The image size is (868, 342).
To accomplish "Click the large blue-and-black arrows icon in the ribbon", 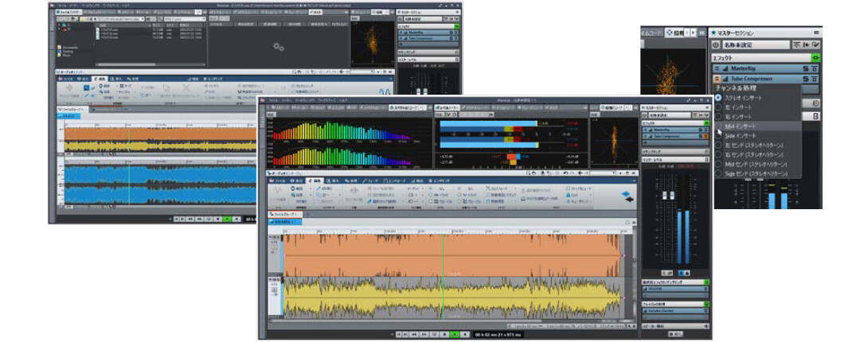I will pos(628,196).
